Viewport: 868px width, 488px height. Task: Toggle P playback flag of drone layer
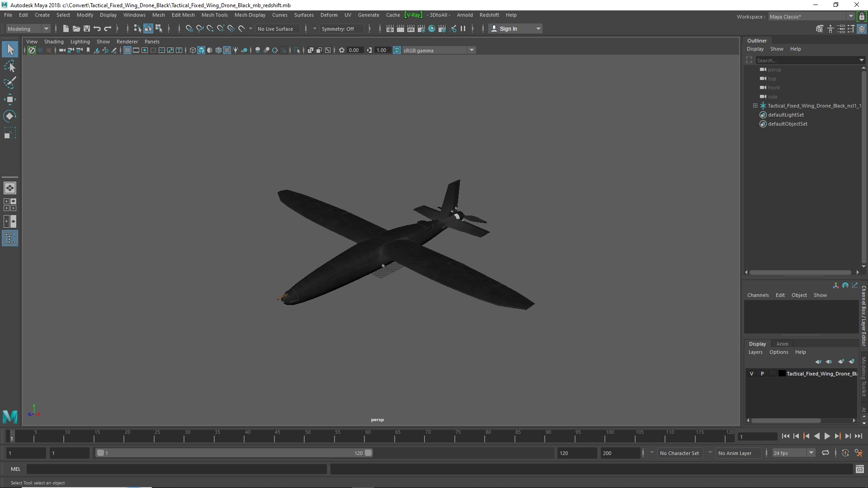(x=762, y=374)
